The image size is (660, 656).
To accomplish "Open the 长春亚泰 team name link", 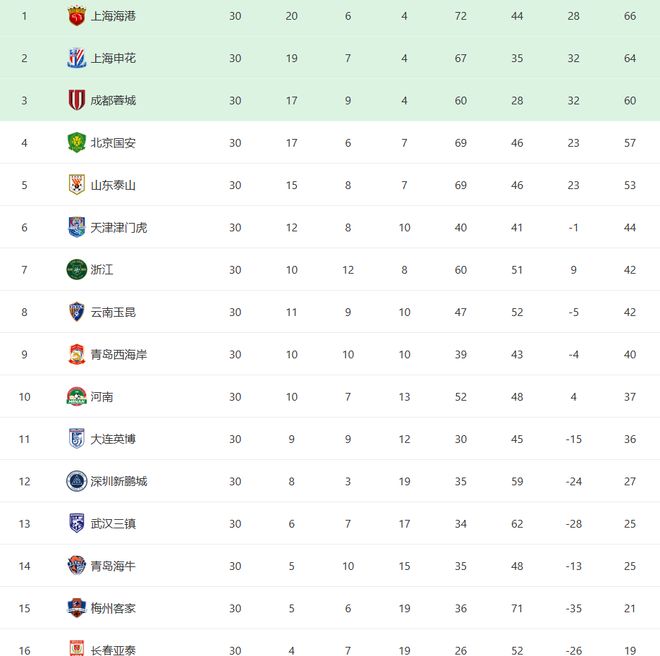I will point(112,650).
